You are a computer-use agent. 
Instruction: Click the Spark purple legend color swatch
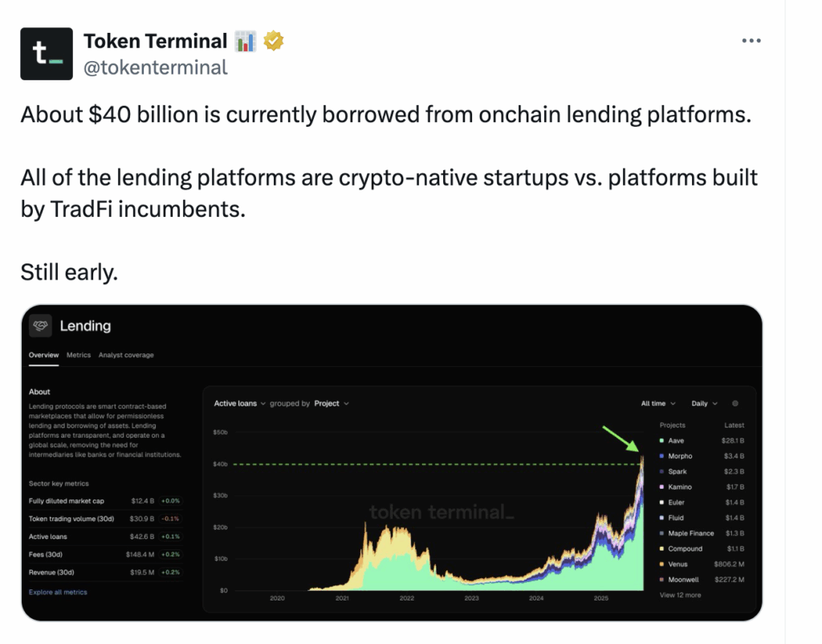coord(661,471)
